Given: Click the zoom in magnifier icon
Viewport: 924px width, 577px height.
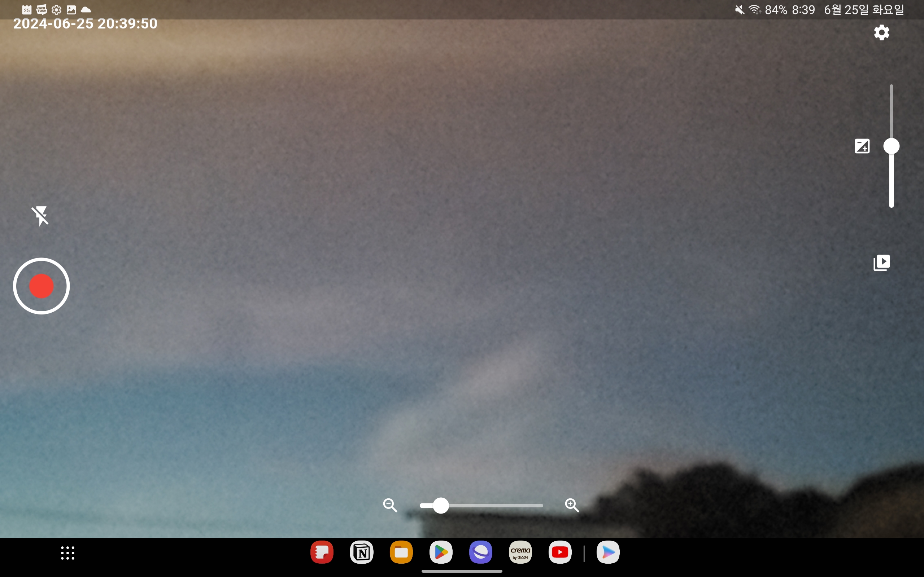Looking at the screenshot, I should (x=572, y=505).
